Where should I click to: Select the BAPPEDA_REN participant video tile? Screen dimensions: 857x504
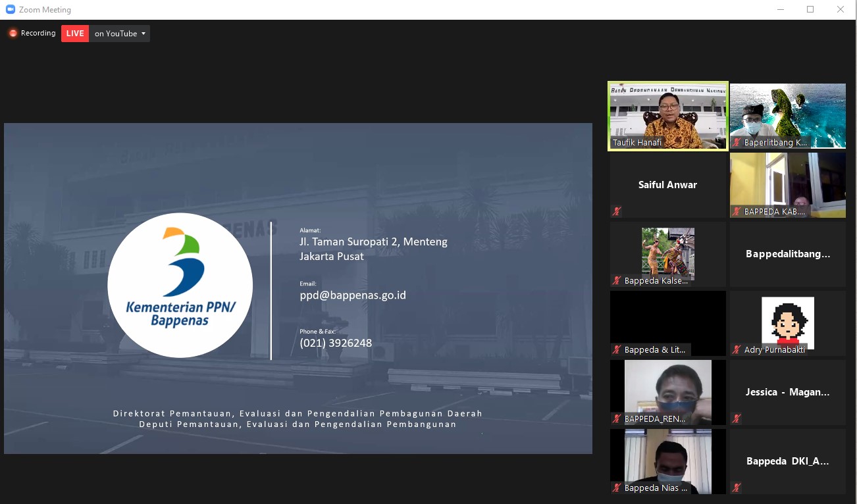tap(668, 392)
